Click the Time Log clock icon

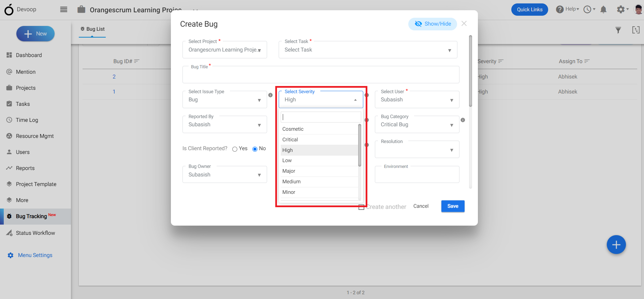pos(9,120)
